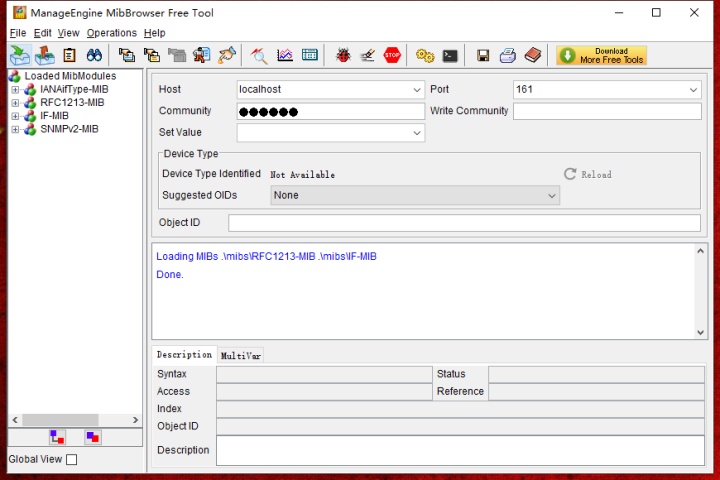The image size is (720, 480).
Task: Open the black console terminal icon
Action: 450,56
